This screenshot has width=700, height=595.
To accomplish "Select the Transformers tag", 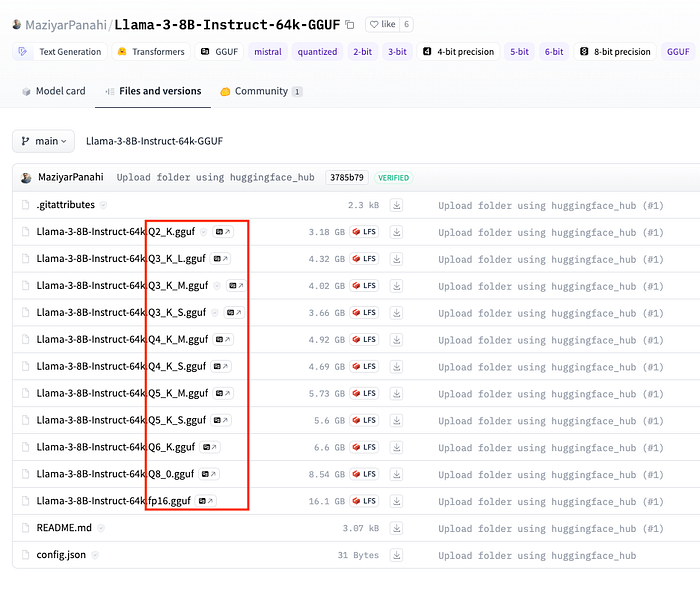I will click(151, 52).
